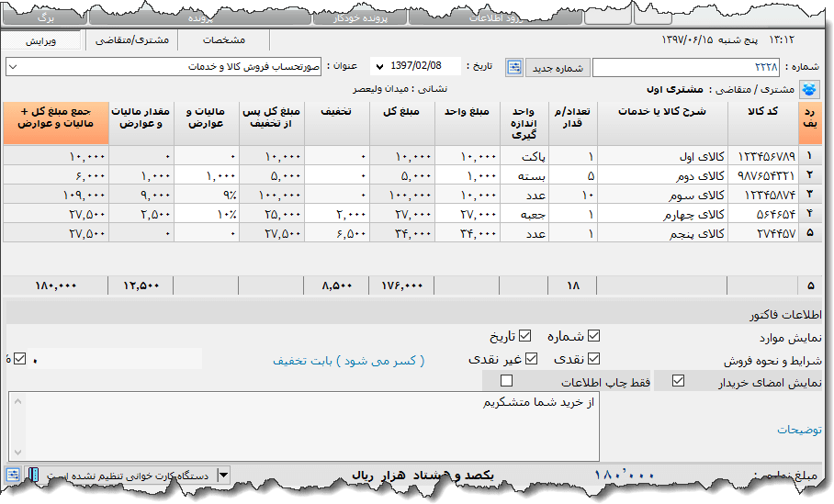Screen dimensions: 834x504
Task: Click the calendar icon next to شماره جدید
Action: point(513,67)
